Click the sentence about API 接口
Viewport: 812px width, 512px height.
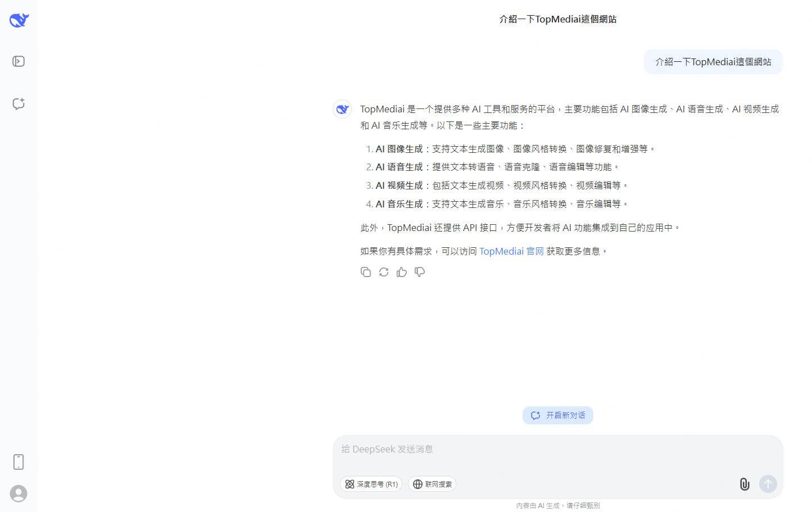(x=520, y=228)
